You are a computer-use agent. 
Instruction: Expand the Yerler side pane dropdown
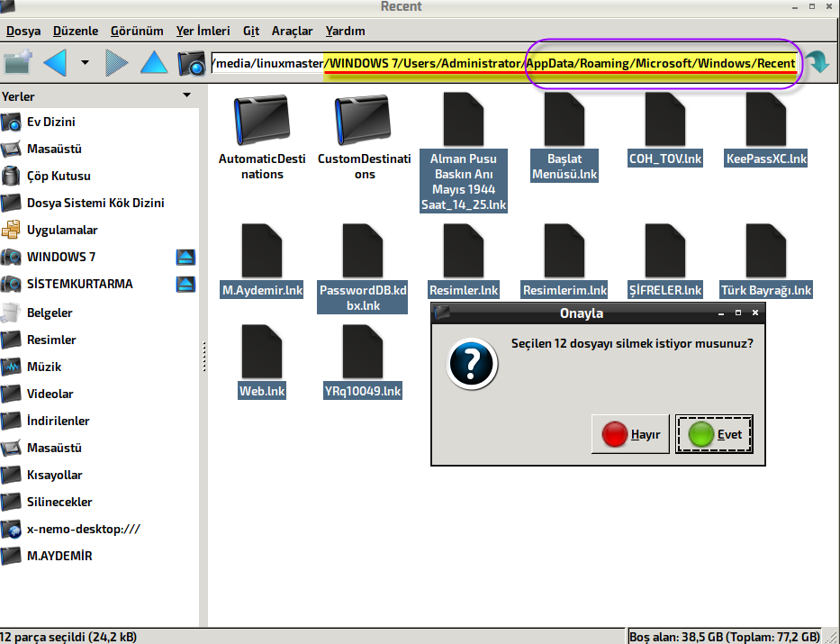186,95
